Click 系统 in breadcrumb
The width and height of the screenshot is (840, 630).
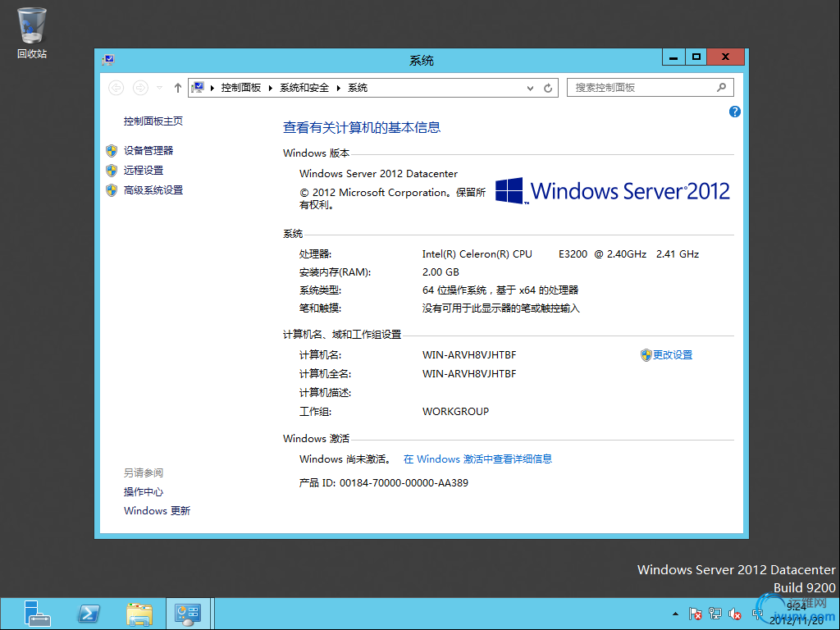(x=358, y=88)
